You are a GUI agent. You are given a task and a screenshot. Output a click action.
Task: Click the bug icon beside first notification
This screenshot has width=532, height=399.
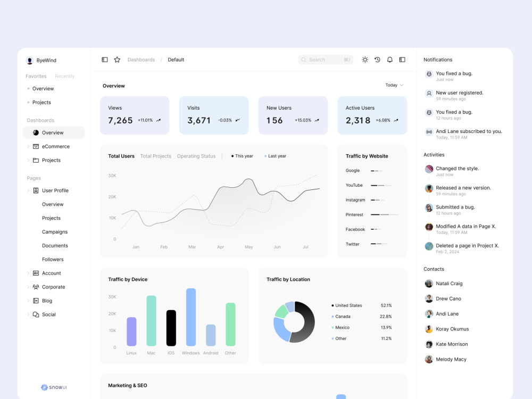(429, 74)
